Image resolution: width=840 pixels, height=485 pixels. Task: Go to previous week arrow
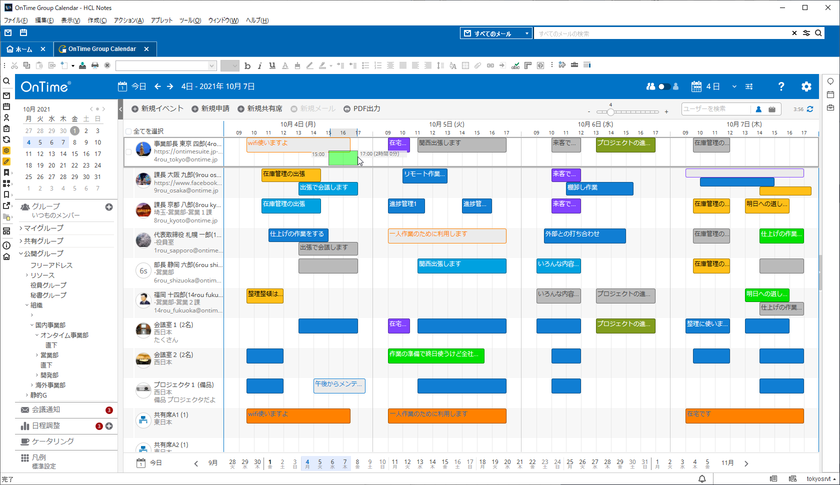pyautogui.click(x=158, y=86)
